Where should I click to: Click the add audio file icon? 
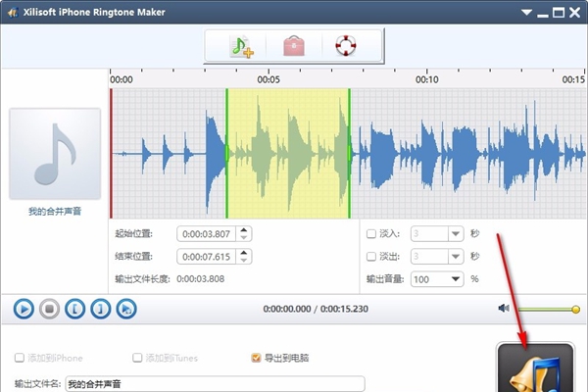(242, 46)
